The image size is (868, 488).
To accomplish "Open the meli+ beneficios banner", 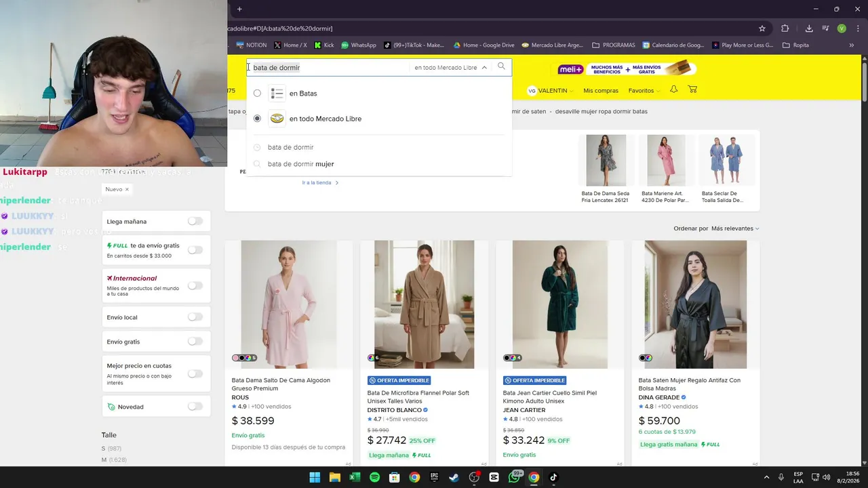I will pyautogui.click(x=626, y=68).
